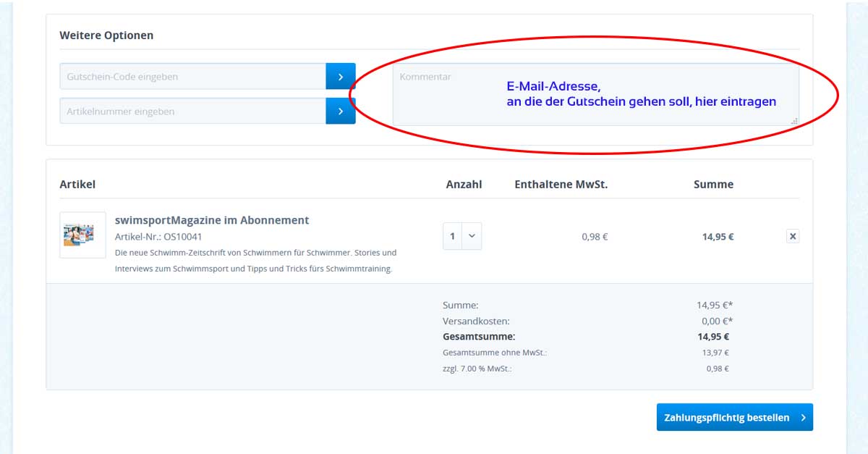This screenshot has height=454, width=868.
Task: Click Zahlungspflichtig bestellen button
Action: coord(734,417)
